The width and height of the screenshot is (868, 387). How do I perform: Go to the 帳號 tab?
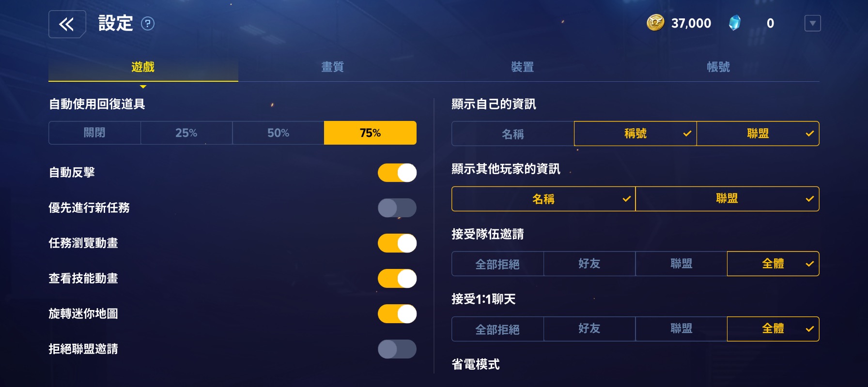coord(718,67)
